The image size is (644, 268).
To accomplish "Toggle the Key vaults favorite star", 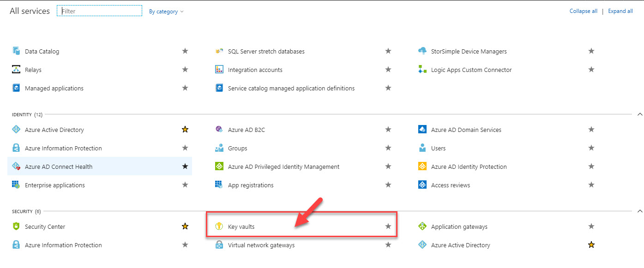I will (388, 226).
